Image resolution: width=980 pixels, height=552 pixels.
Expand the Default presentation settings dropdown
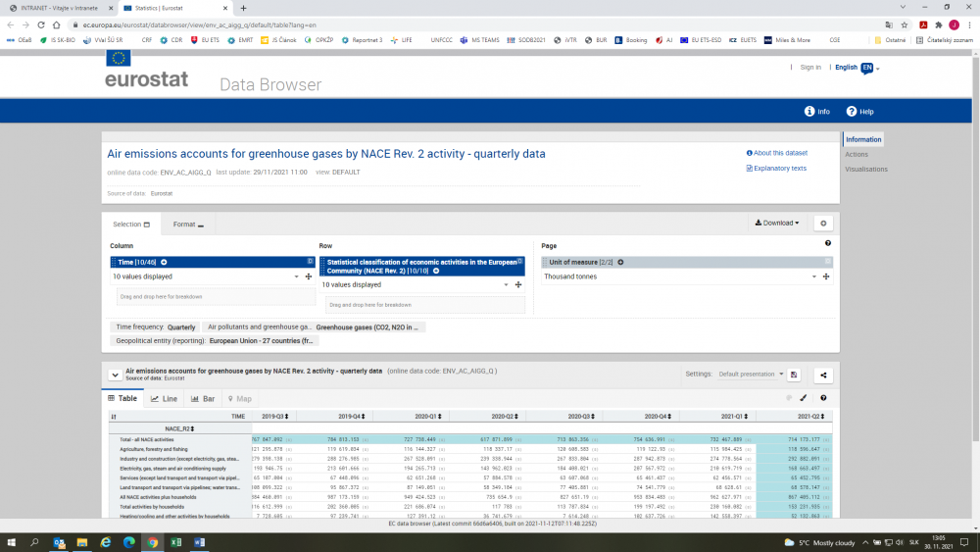pyautogui.click(x=752, y=374)
